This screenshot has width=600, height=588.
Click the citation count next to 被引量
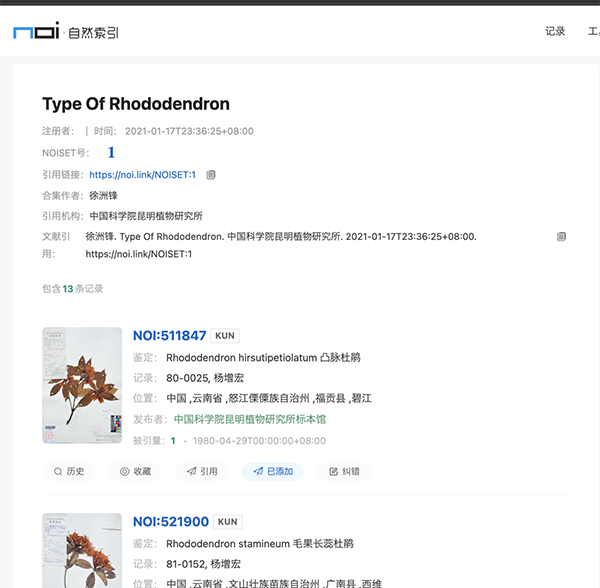click(173, 440)
